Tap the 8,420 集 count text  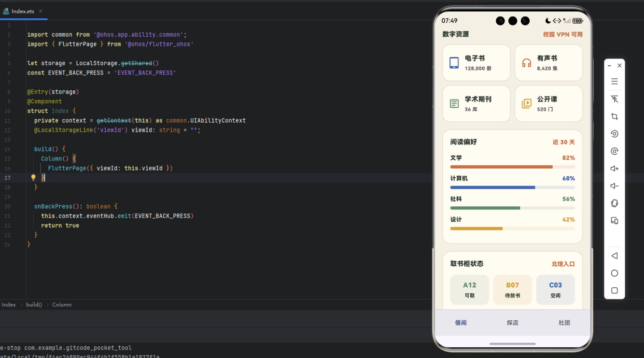pyautogui.click(x=547, y=69)
